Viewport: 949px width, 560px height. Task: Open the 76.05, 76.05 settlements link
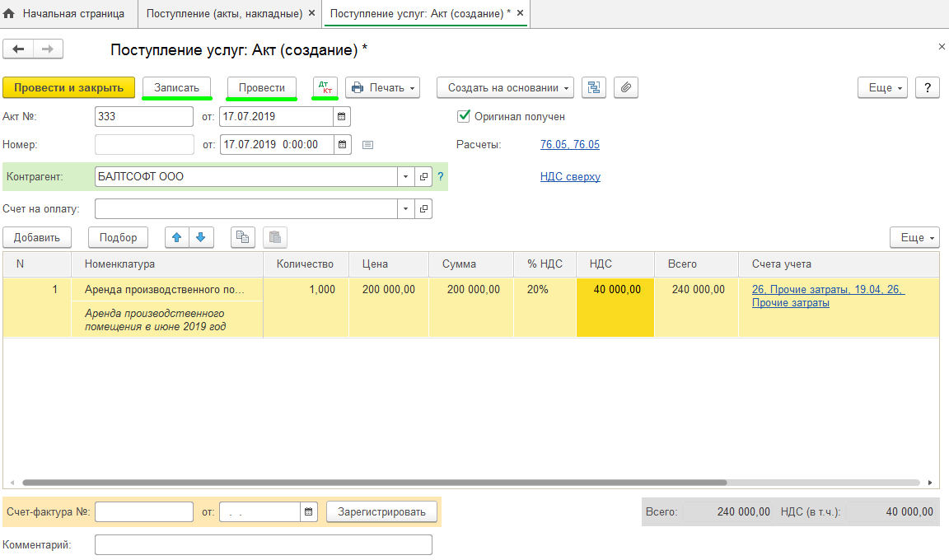(570, 145)
